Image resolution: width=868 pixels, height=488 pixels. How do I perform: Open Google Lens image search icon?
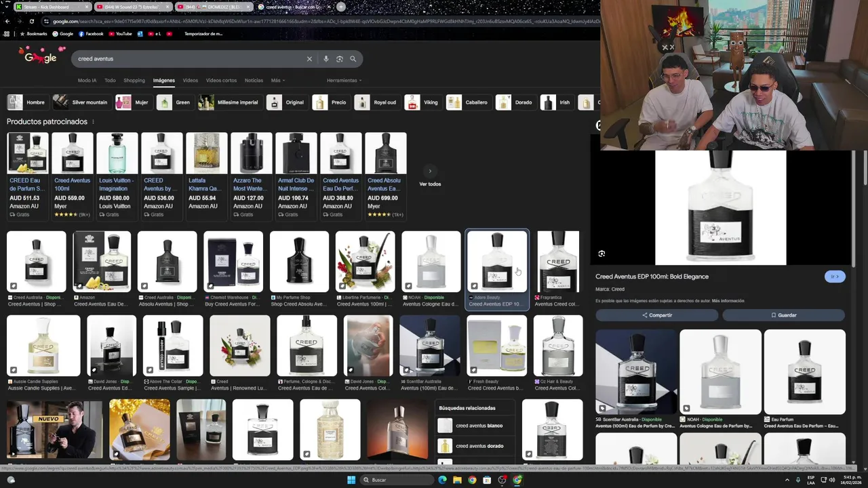tap(340, 59)
